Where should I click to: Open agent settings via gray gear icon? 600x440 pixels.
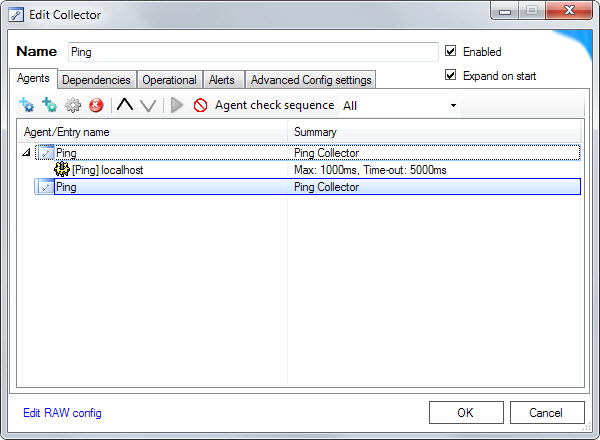click(x=73, y=105)
